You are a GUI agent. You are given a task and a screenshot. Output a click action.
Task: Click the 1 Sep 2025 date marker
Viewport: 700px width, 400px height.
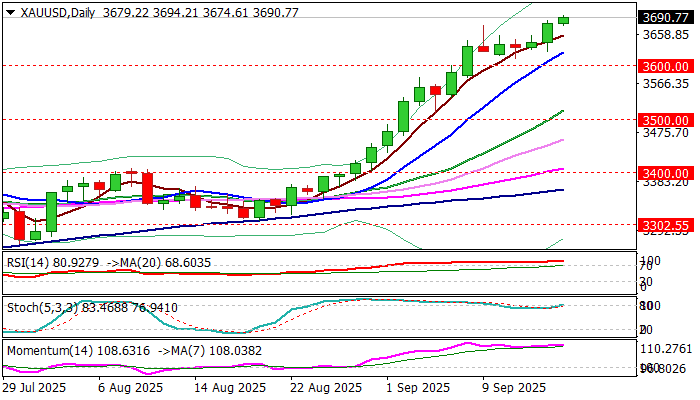point(419,388)
